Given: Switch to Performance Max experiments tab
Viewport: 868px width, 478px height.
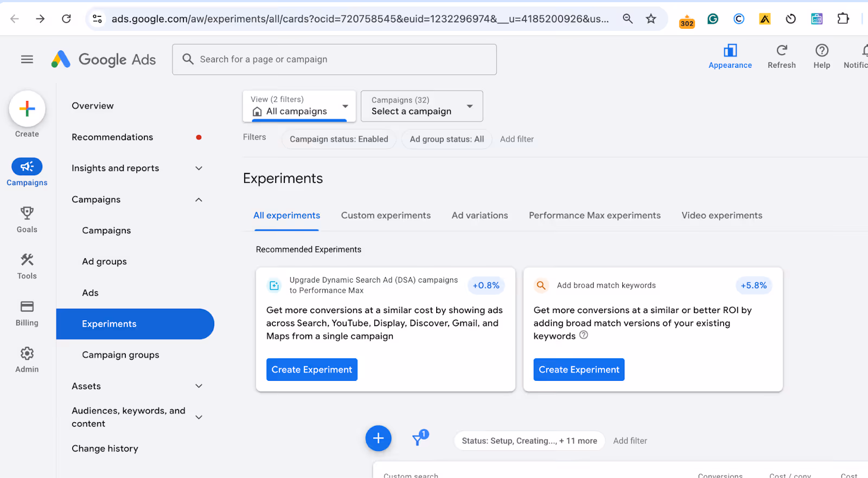Looking at the screenshot, I should [595, 215].
